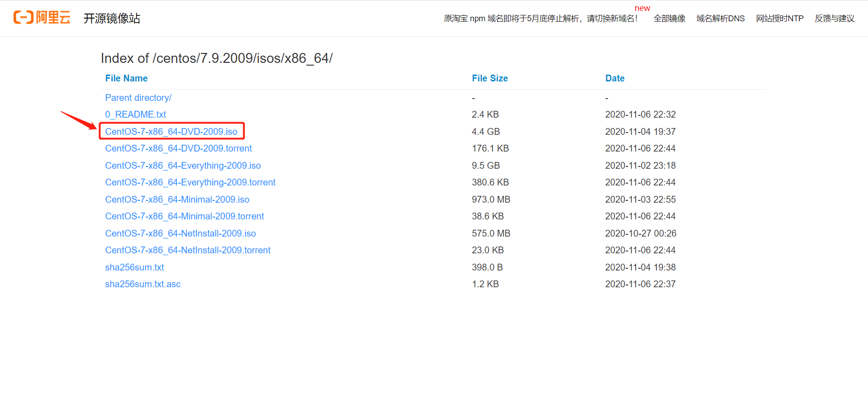The height and width of the screenshot is (408, 868).
Task: Download CentOS-7-x86_64-NetInstall-2009.torrent
Action: pos(188,250)
